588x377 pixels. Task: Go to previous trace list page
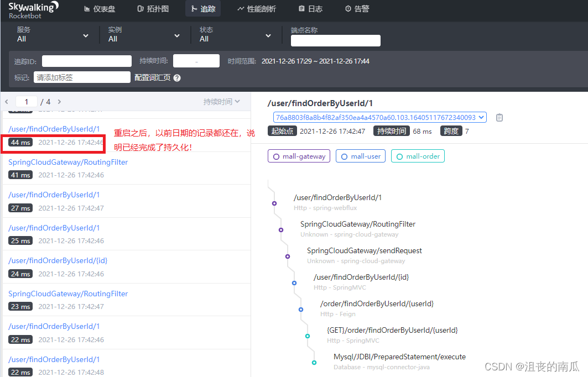coord(7,102)
